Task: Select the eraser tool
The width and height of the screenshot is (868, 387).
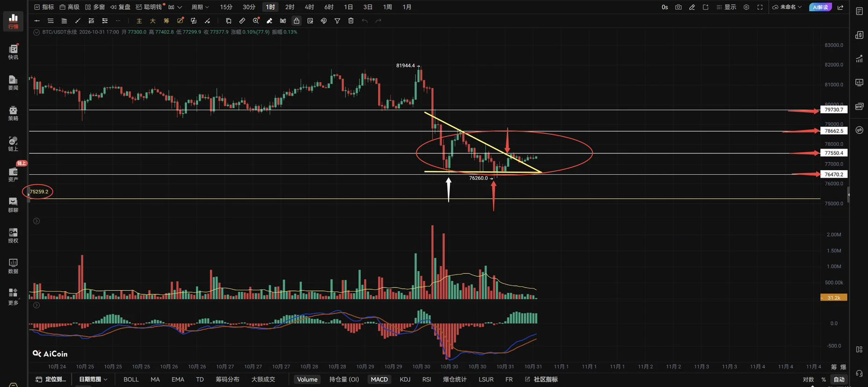Action: pyautogui.click(x=270, y=21)
